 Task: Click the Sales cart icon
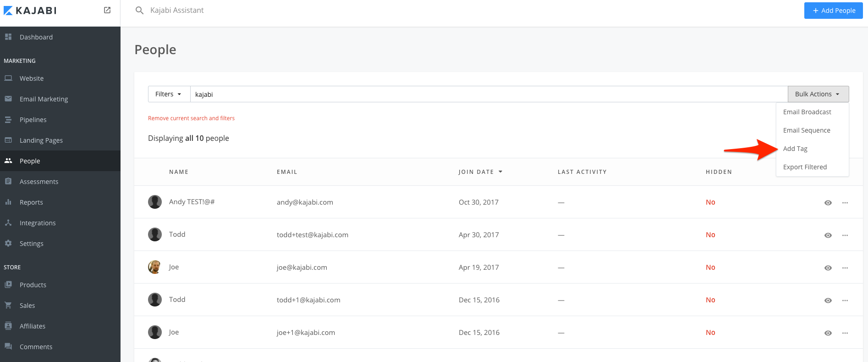pos(8,305)
